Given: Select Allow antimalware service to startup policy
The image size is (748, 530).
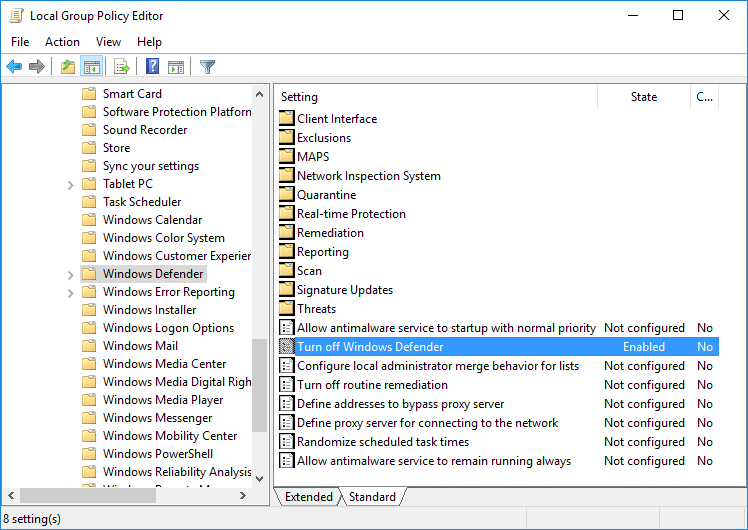Looking at the screenshot, I should pyautogui.click(x=446, y=328).
